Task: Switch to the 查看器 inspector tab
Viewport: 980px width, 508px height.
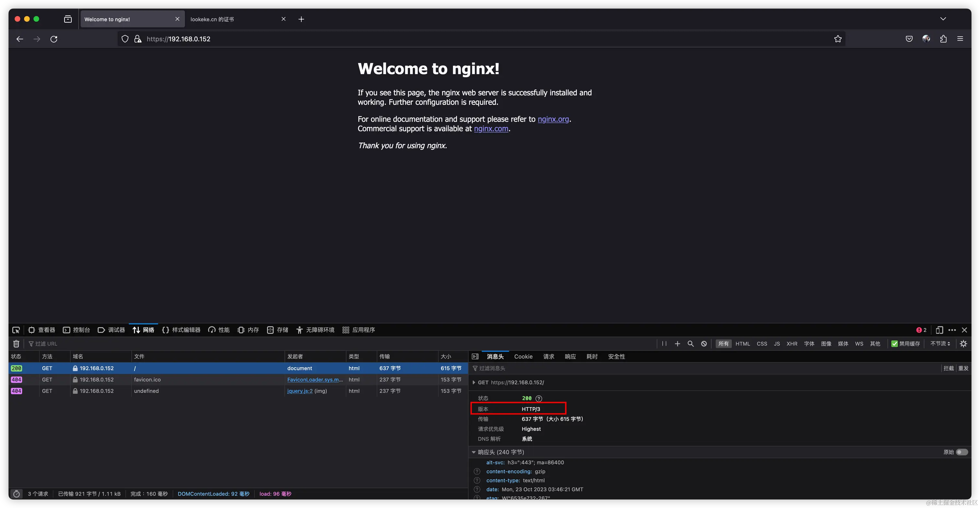Action: tap(42, 330)
